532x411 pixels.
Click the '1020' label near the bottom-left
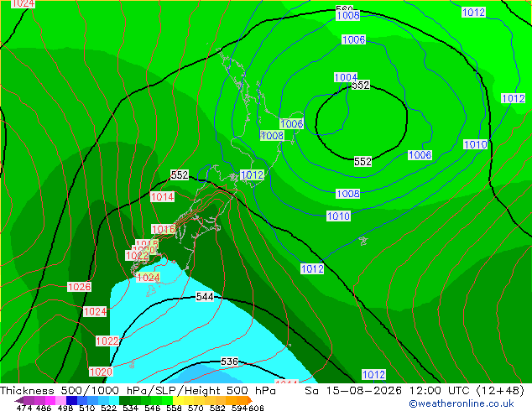point(101,372)
